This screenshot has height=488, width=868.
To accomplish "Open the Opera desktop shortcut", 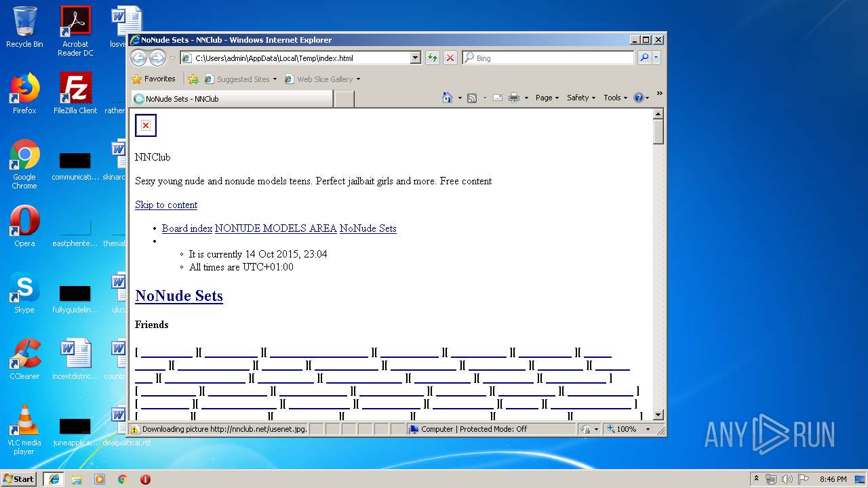I will coord(24,226).
